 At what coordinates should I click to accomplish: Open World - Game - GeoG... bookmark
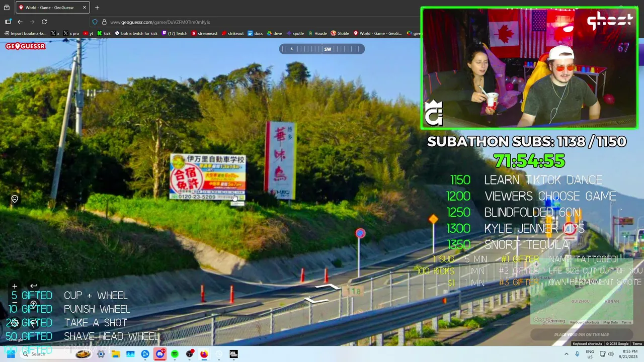(x=377, y=34)
